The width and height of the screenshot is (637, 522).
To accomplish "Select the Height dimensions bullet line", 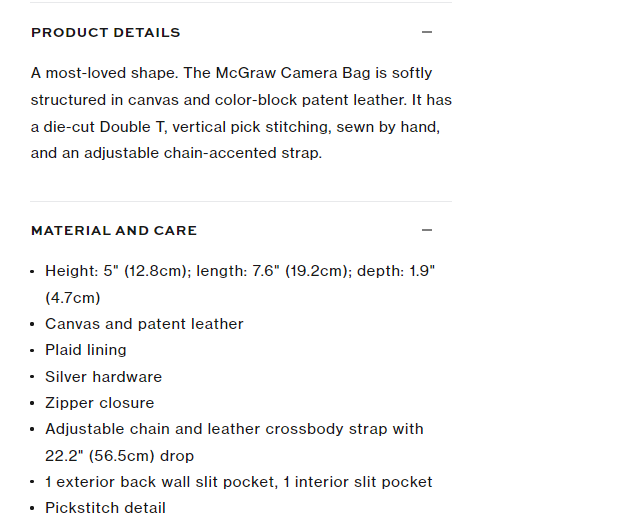I will pyautogui.click(x=240, y=271).
